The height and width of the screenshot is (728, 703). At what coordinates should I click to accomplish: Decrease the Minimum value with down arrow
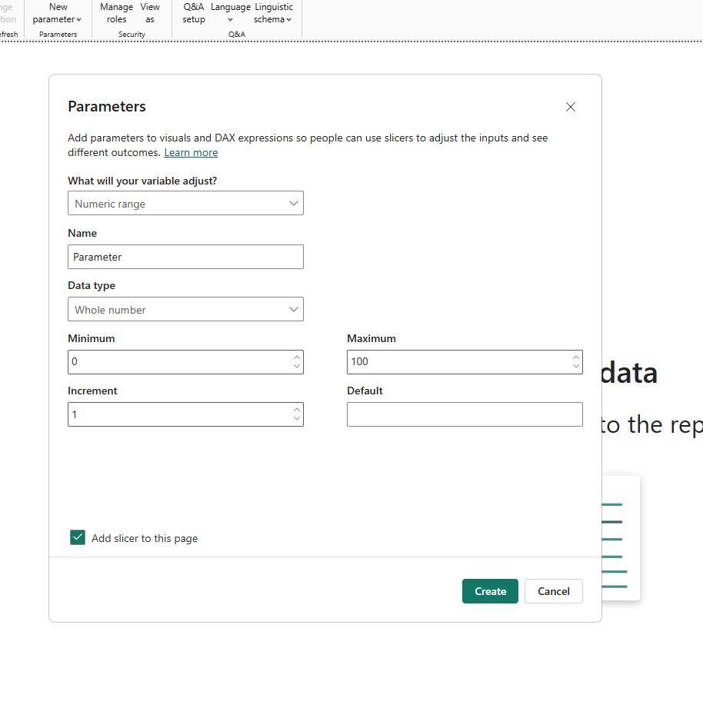297,367
